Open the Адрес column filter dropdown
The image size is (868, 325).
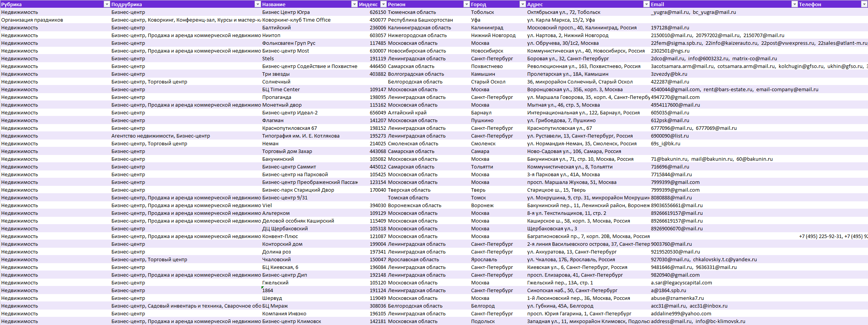(646, 4)
